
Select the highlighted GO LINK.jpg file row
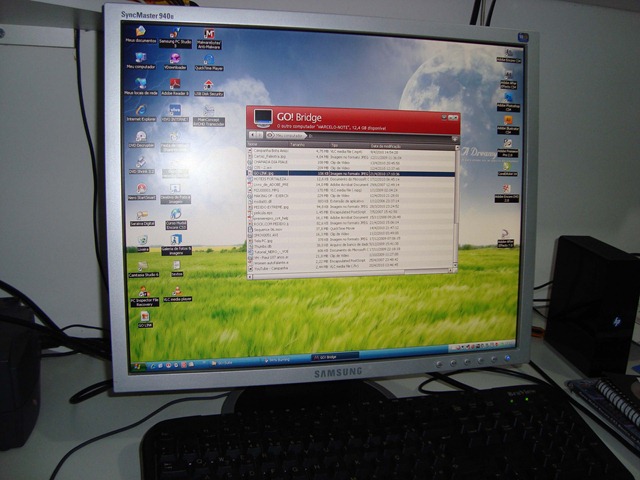click(x=351, y=173)
